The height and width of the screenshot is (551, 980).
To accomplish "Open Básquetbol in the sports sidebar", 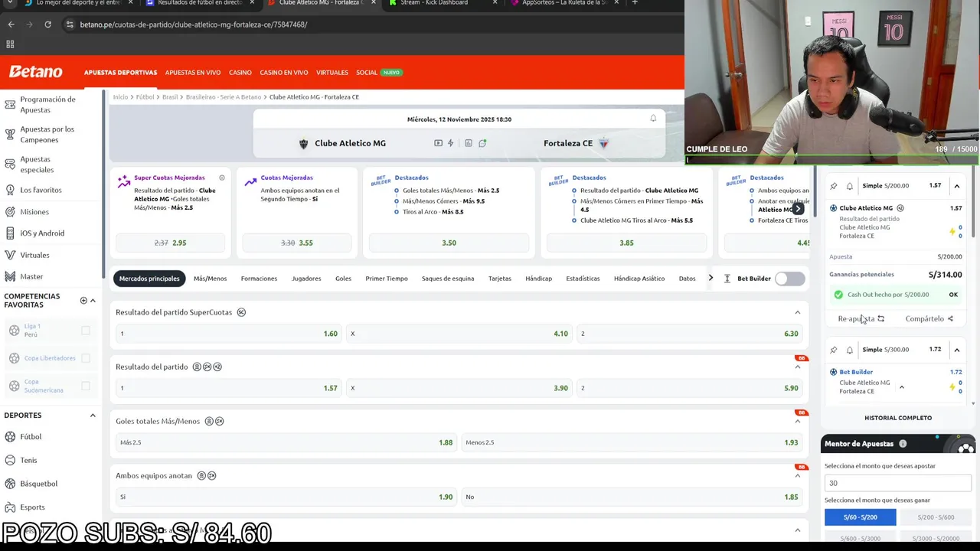I will click(x=38, y=484).
